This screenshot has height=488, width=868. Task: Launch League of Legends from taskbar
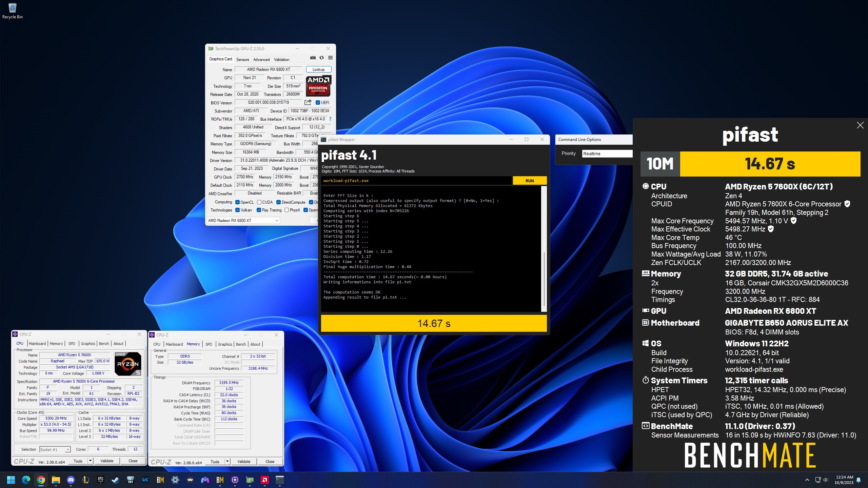85,480
